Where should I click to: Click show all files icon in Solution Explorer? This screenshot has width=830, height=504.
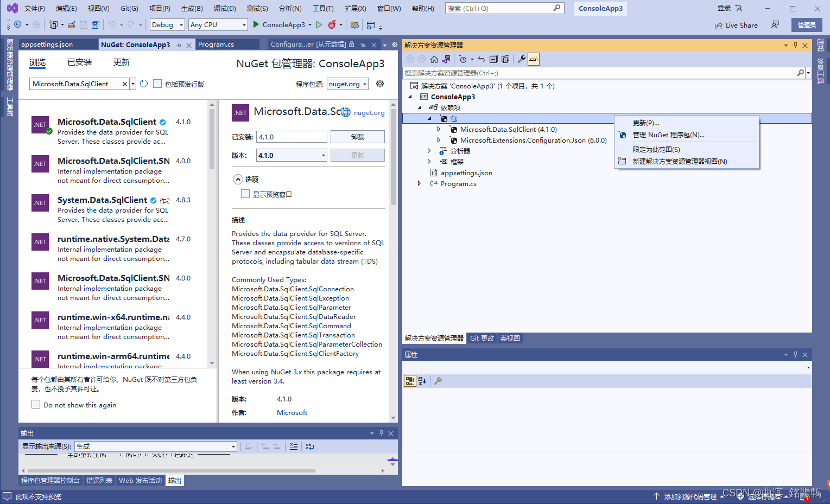point(505,59)
